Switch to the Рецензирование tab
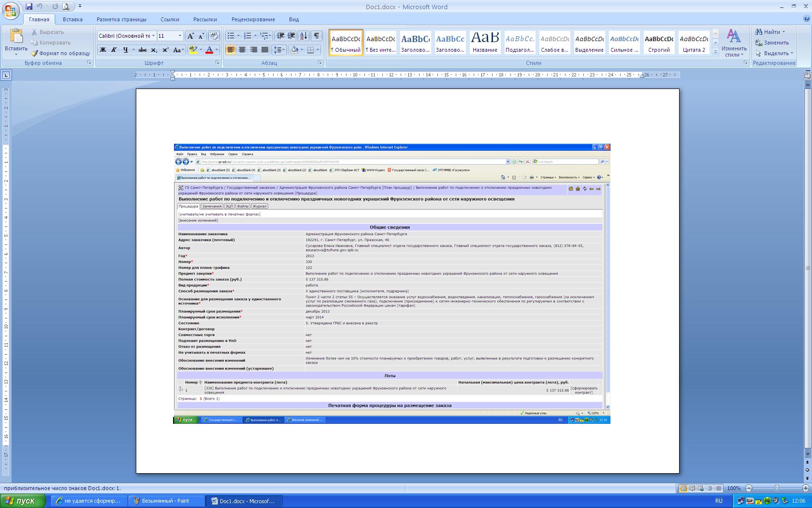812x508 pixels. click(253, 19)
